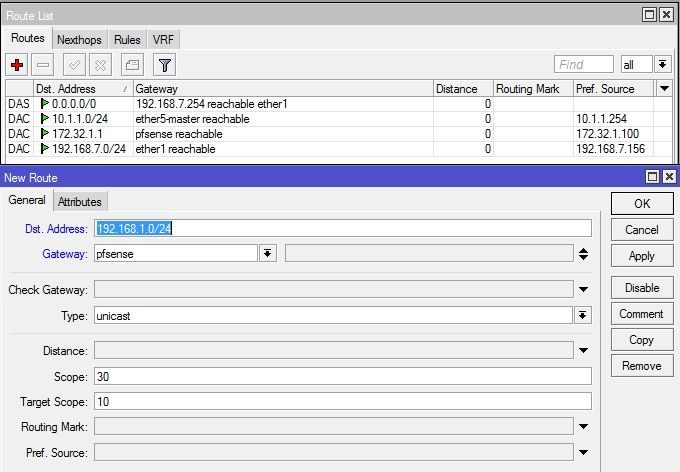
Task: Select the 192.168.7.0/24 route row
Action: pos(338,148)
